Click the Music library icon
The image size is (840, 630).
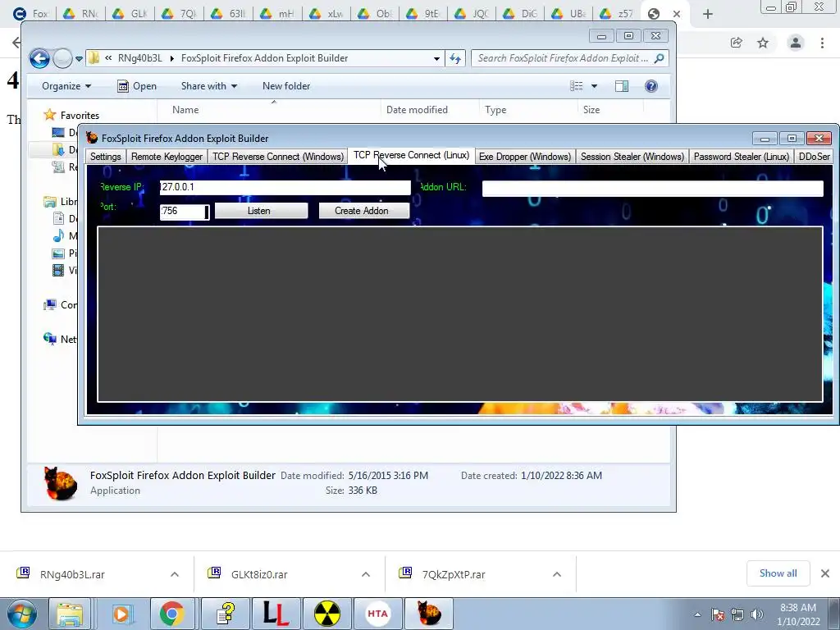click(58, 235)
